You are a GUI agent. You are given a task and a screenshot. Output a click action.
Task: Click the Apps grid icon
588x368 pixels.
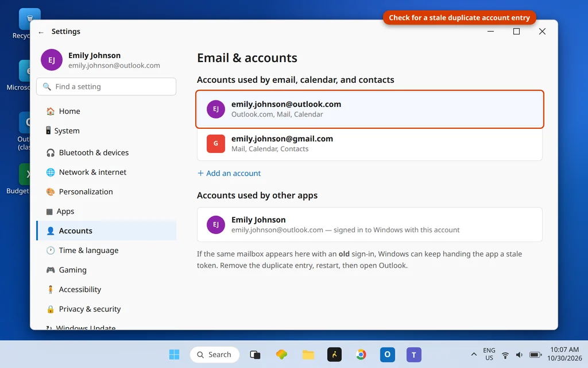click(49, 212)
